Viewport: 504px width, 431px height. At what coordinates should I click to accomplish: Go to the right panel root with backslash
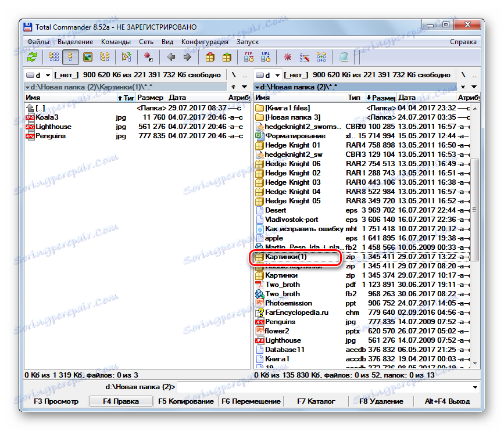463,75
